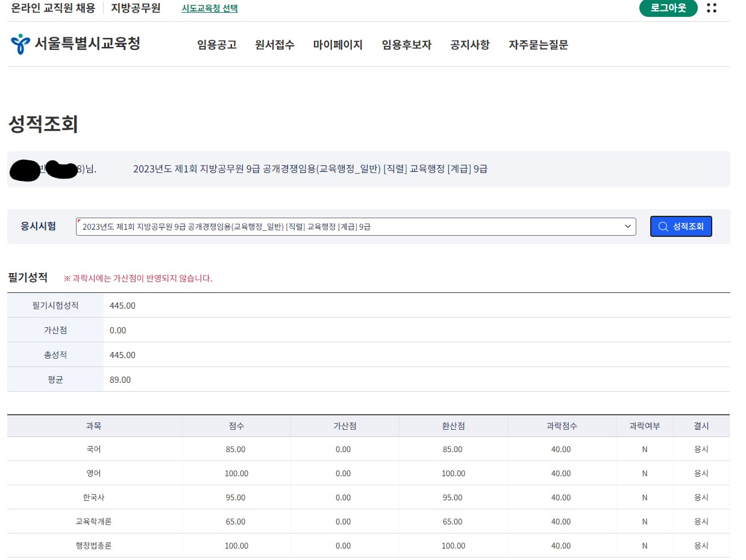Select the 임용후보자 menu item
The image size is (746, 560).
point(406,45)
